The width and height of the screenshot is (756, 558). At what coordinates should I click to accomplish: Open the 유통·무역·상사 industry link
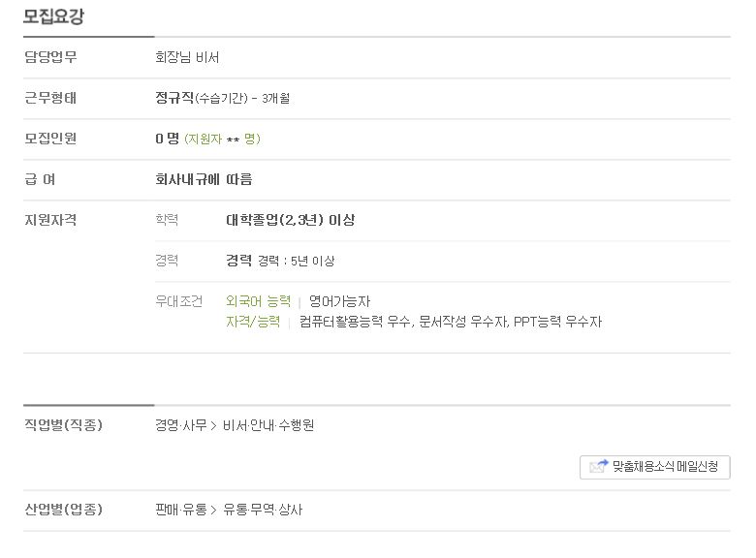tap(263, 510)
